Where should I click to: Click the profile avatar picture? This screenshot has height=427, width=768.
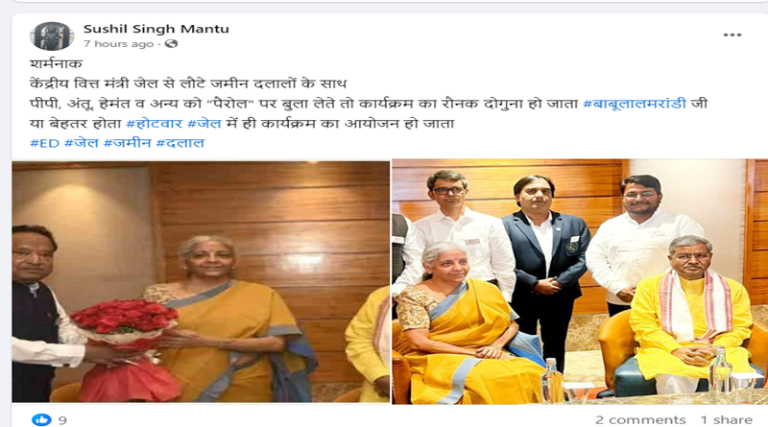pos(52,36)
